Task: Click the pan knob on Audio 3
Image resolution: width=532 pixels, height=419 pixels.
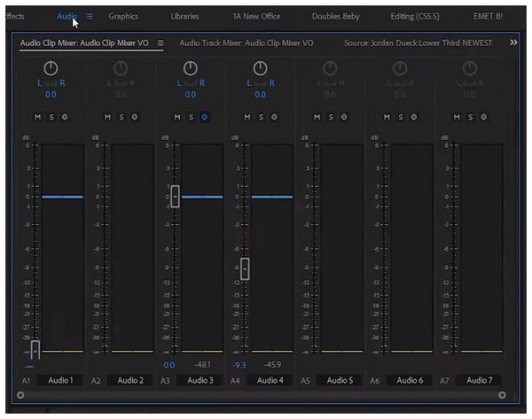Action: 191,68
